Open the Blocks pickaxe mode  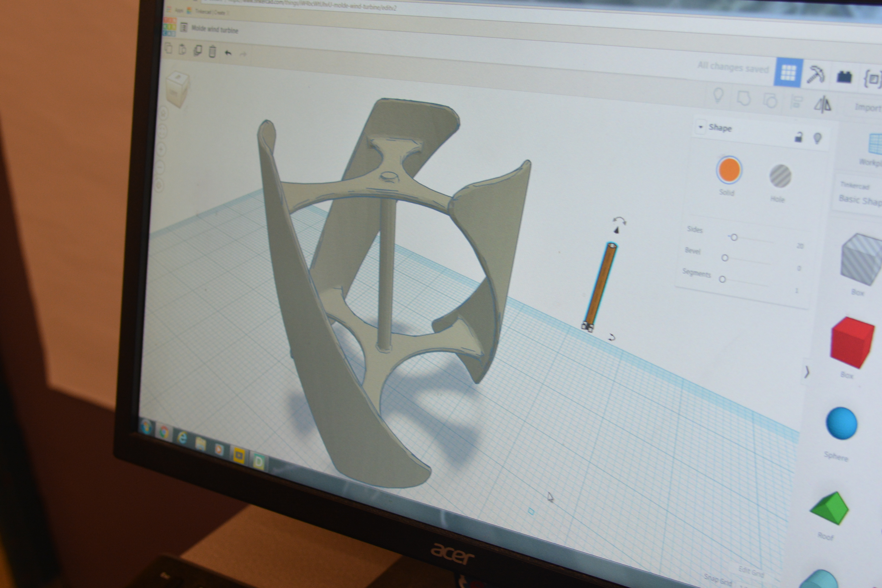(x=816, y=75)
